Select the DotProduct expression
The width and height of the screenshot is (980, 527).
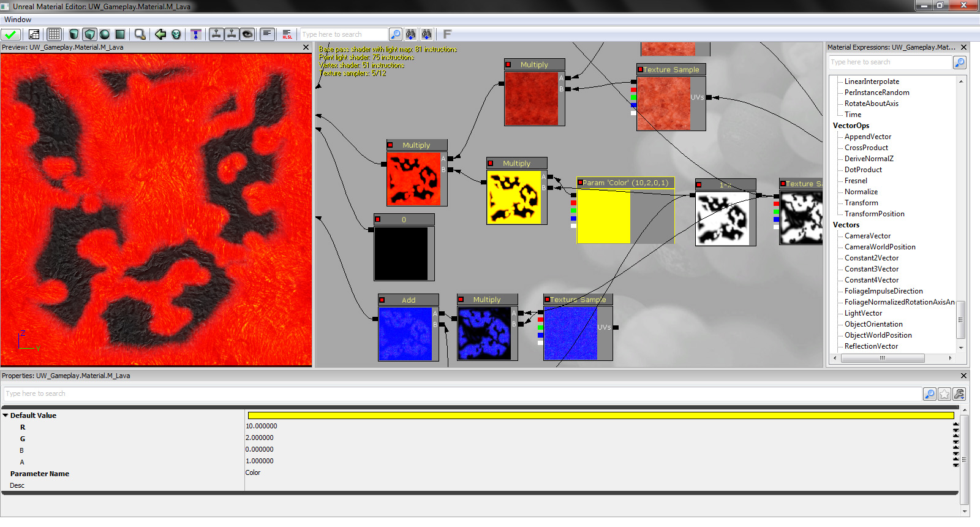click(863, 170)
